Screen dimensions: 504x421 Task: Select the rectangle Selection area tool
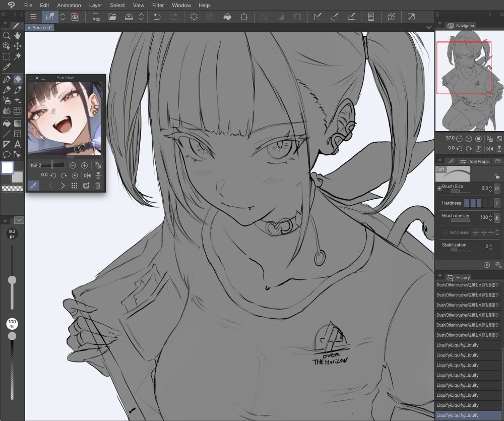[7, 56]
